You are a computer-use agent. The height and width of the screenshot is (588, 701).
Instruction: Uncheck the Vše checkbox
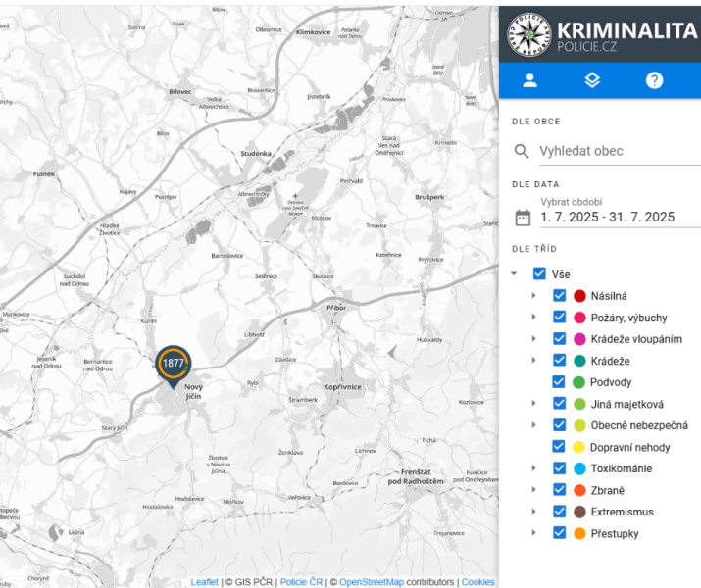point(539,273)
